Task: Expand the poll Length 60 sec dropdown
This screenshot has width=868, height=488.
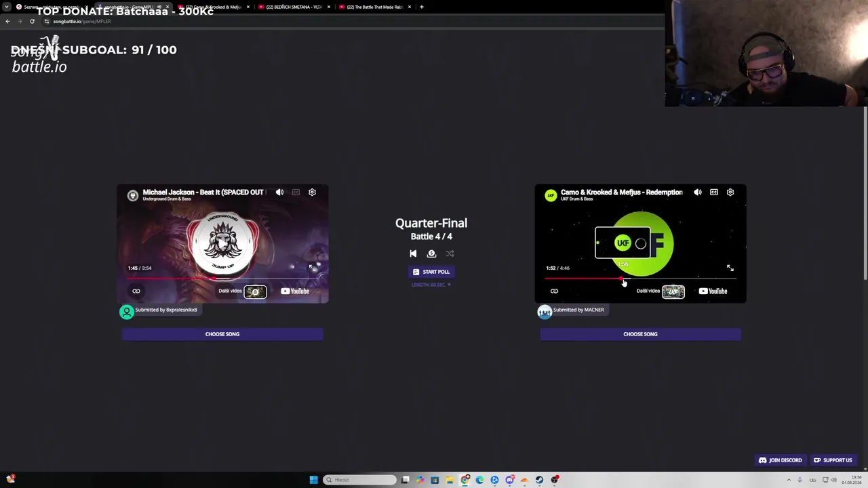Action: (431, 285)
